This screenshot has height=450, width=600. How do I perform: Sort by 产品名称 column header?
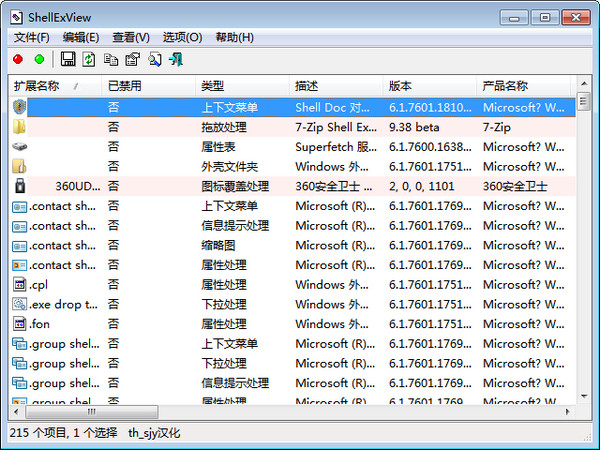[x=524, y=86]
